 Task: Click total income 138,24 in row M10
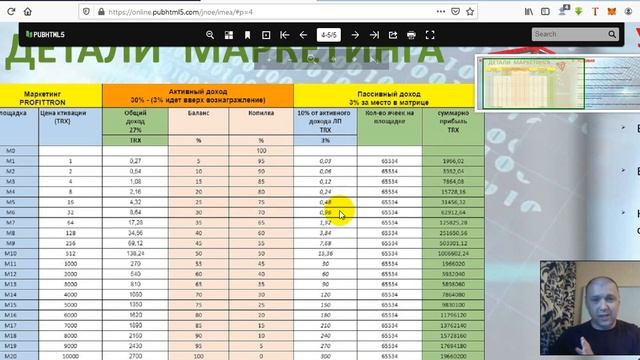pyautogui.click(x=135, y=253)
